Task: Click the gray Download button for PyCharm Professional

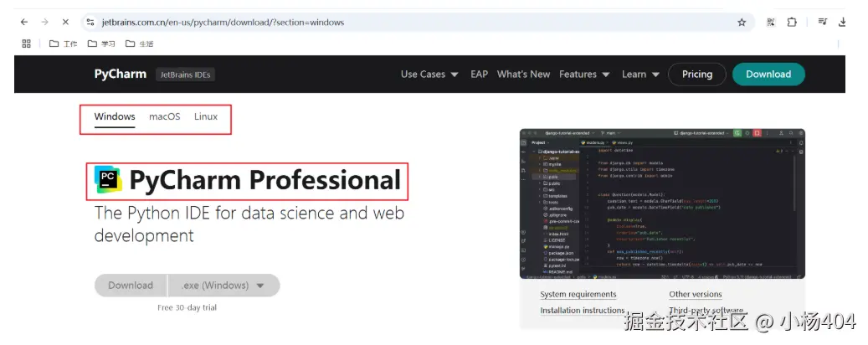Action: [x=131, y=286]
